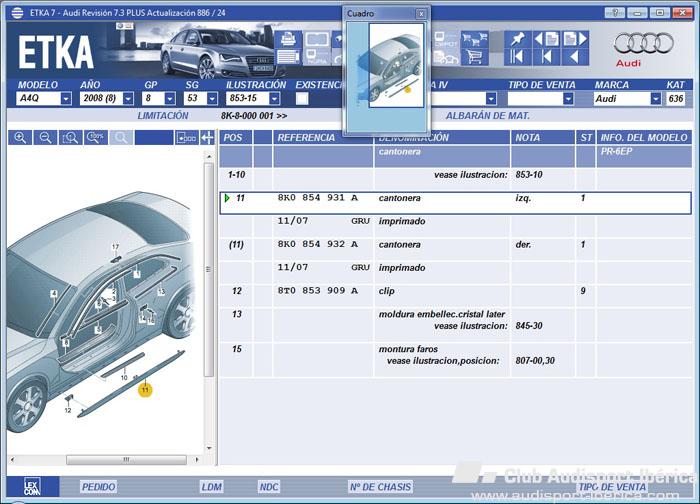Click the PEDIDO button

(x=98, y=487)
